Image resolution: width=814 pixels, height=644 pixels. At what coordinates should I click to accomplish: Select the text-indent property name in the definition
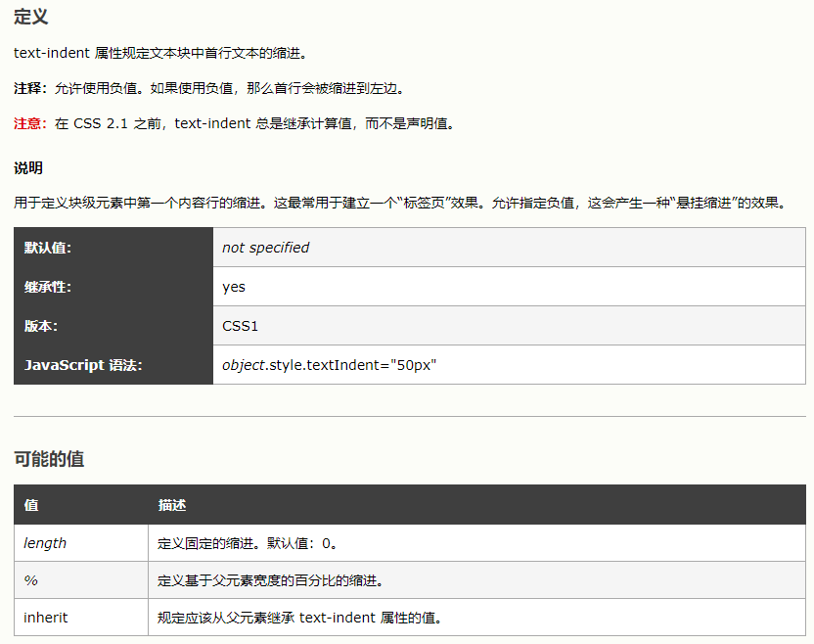point(42,52)
